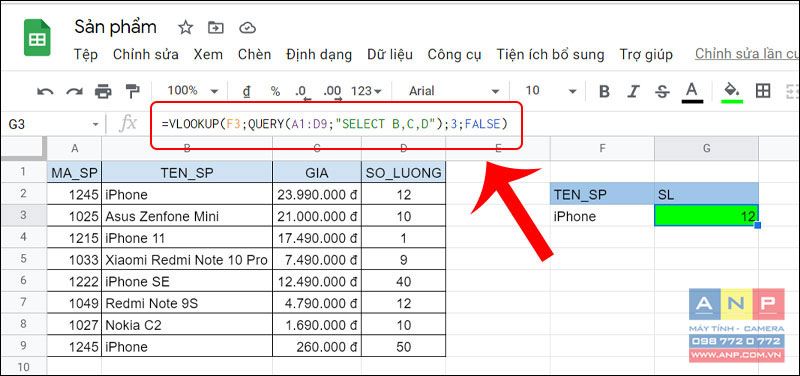The height and width of the screenshot is (376, 800).
Task: Open the Trợ giúp menu
Action: (646, 55)
